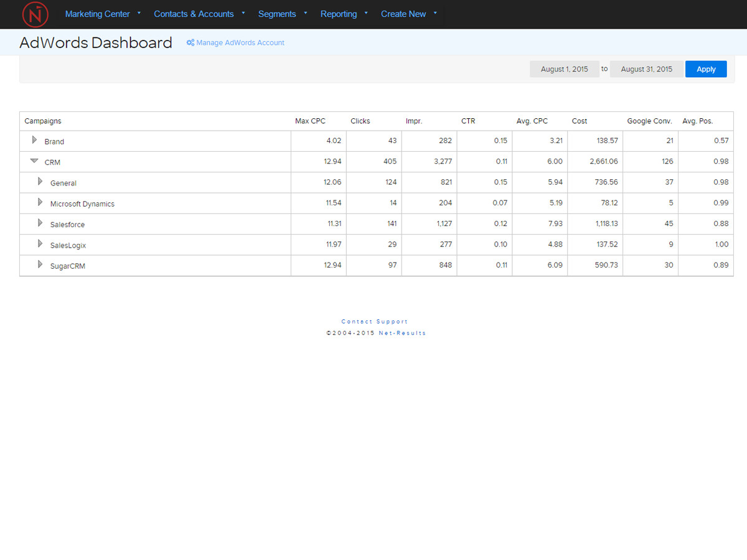Screen dimensions: 747x560
Task: Click the Microsoft Dynamics CTR value 0.07
Action: tap(500, 203)
